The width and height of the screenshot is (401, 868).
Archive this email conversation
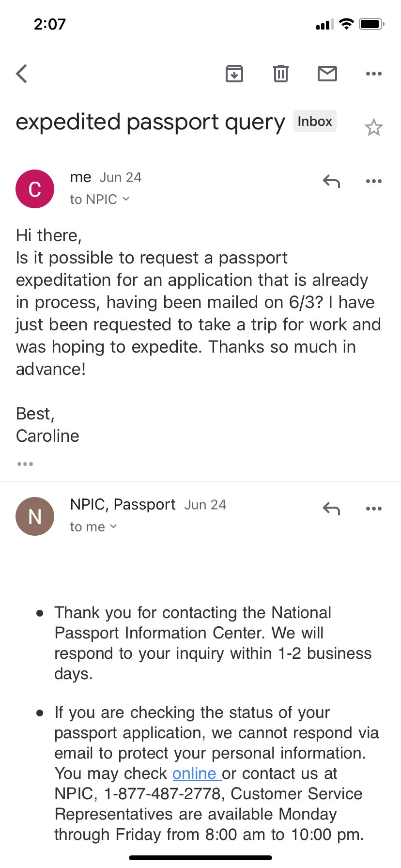[x=234, y=74]
